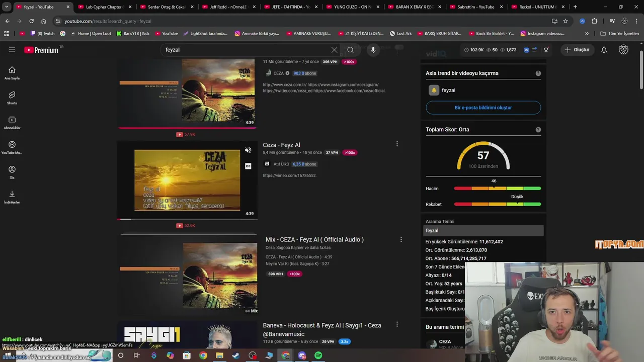Viewport: 644px width, 362px height.
Task: Open help icon next to Asla trend
Action: (x=538, y=73)
